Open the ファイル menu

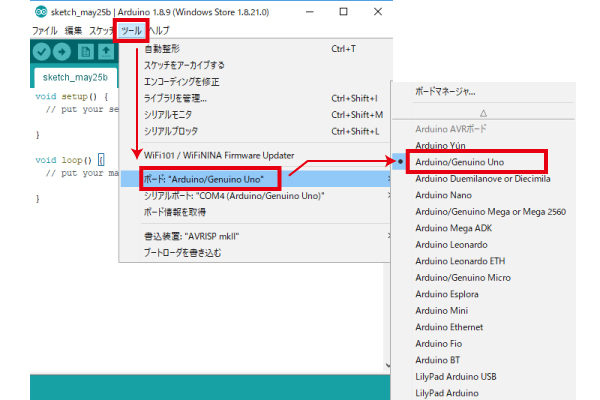click(x=44, y=31)
